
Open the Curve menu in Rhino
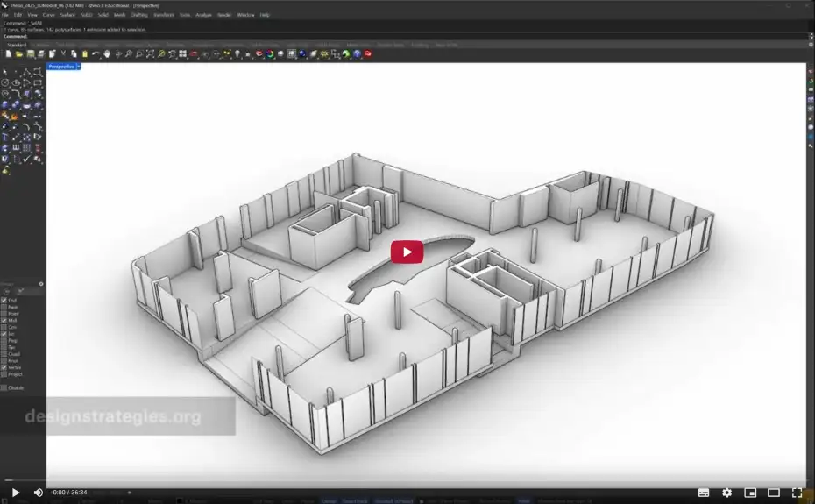[x=49, y=15]
